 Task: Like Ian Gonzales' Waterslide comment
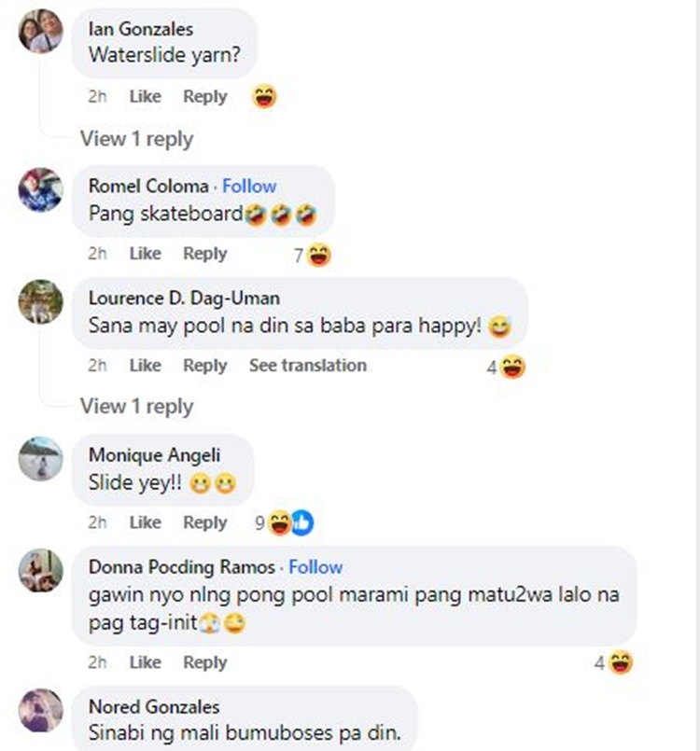[145, 96]
